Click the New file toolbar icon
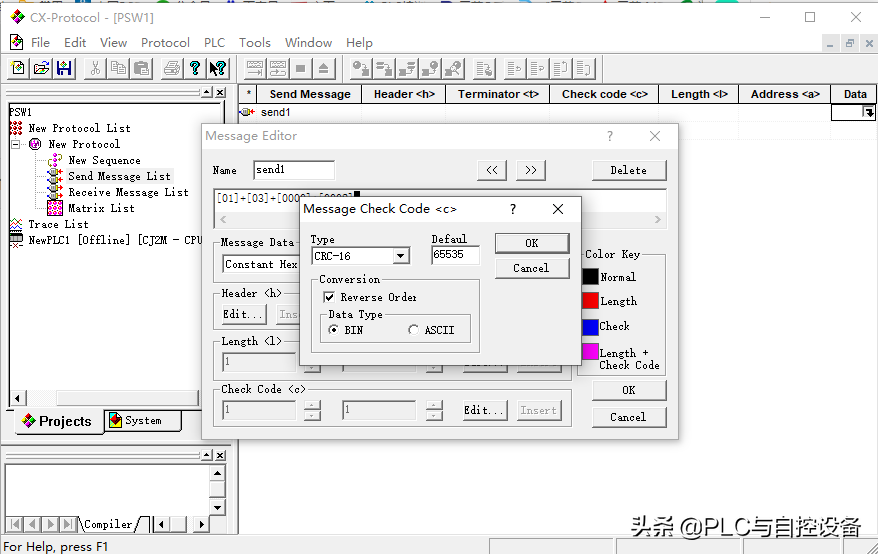The image size is (878, 554). click(18, 68)
